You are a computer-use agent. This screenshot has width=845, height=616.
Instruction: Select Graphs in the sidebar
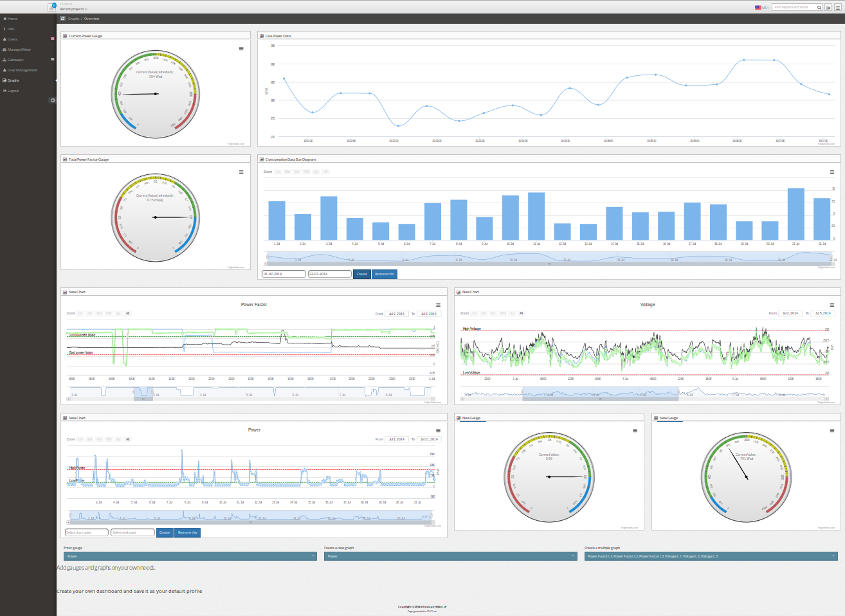[11, 80]
